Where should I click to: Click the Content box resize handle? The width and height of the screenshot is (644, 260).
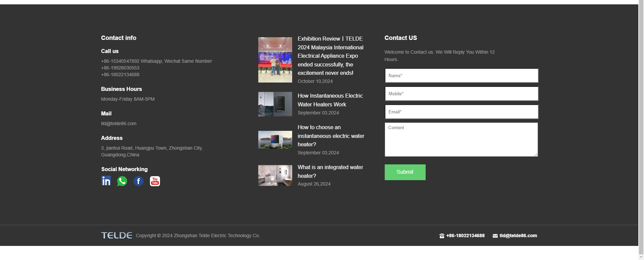click(x=536, y=155)
